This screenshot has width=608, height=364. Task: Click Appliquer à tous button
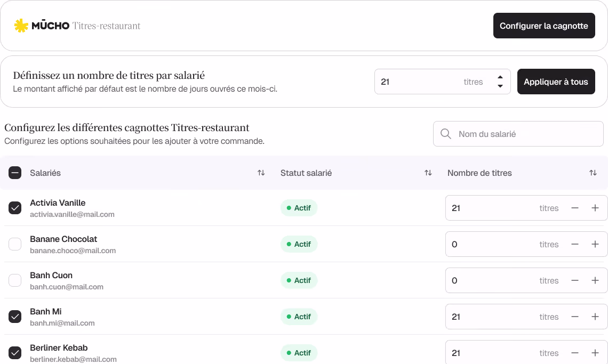click(x=556, y=82)
